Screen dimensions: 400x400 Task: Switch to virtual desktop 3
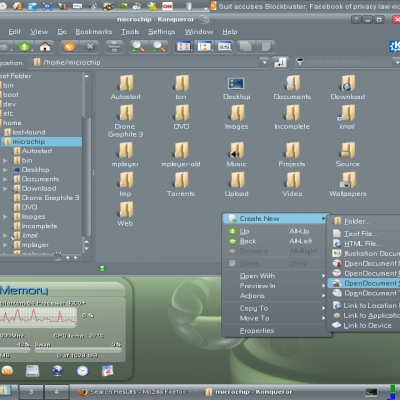(31, 392)
